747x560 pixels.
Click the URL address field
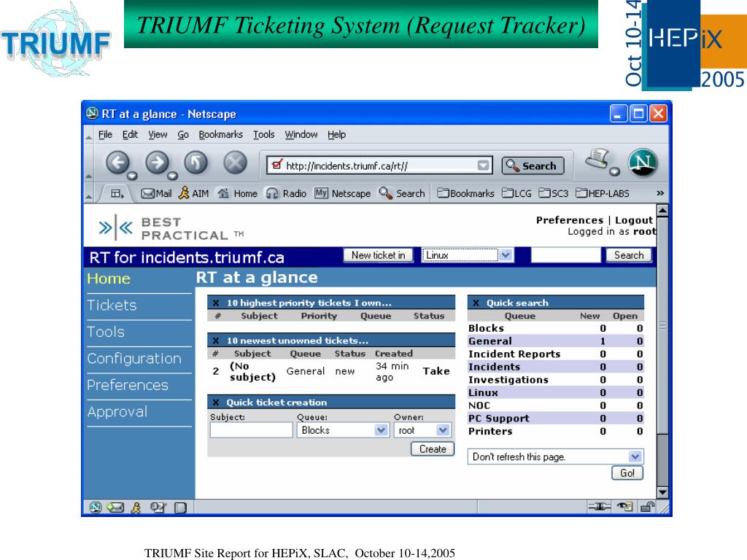tap(381, 166)
